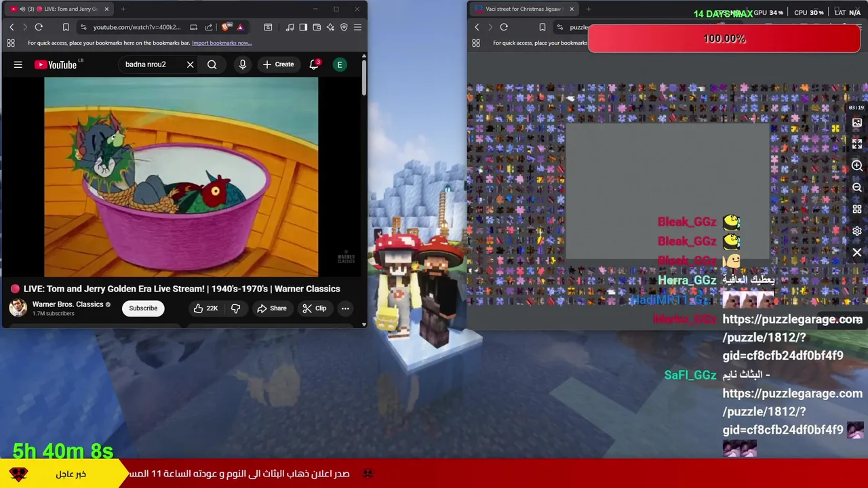Open a new tab in puzzle window
Screen dimensions: 868x488
[x=589, y=9]
